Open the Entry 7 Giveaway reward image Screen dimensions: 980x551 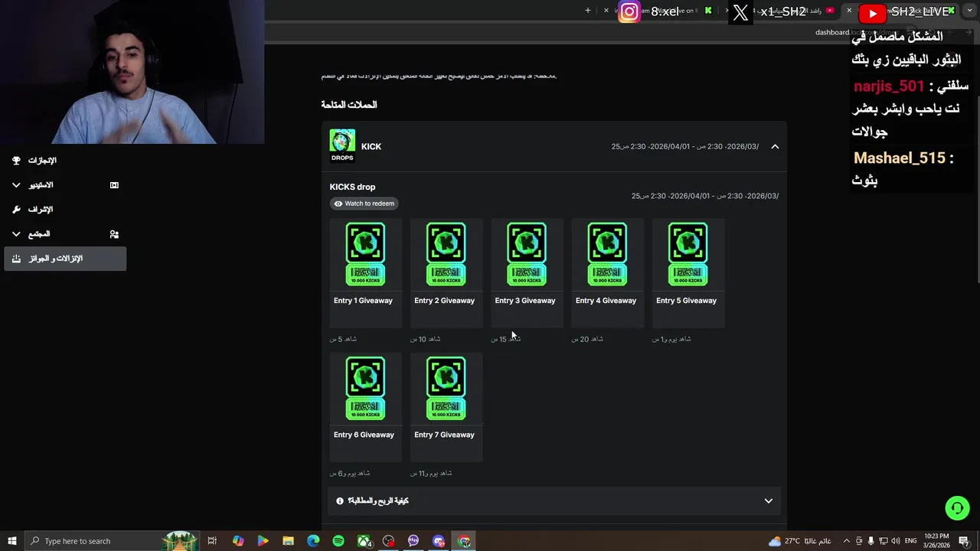[446, 388]
